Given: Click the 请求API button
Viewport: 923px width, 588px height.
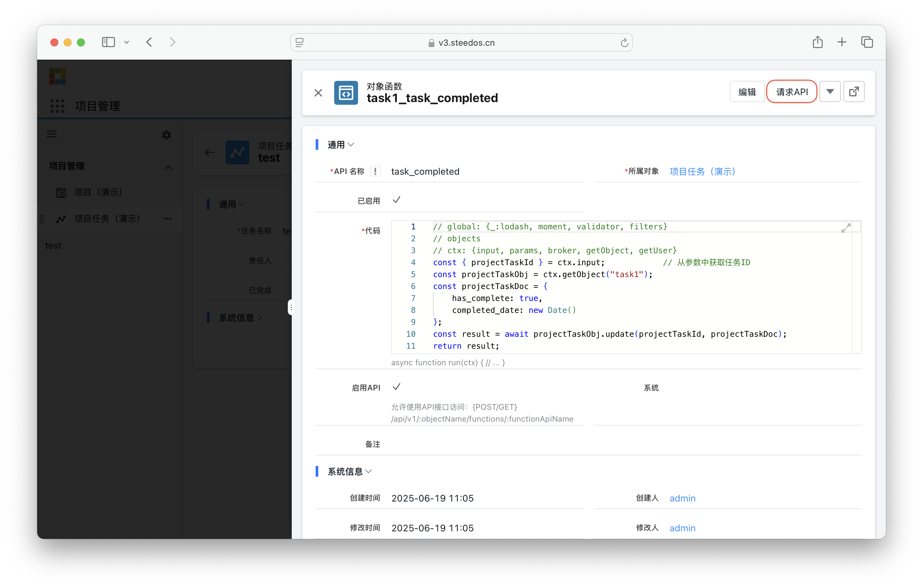Looking at the screenshot, I should pyautogui.click(x=792, y=91).
